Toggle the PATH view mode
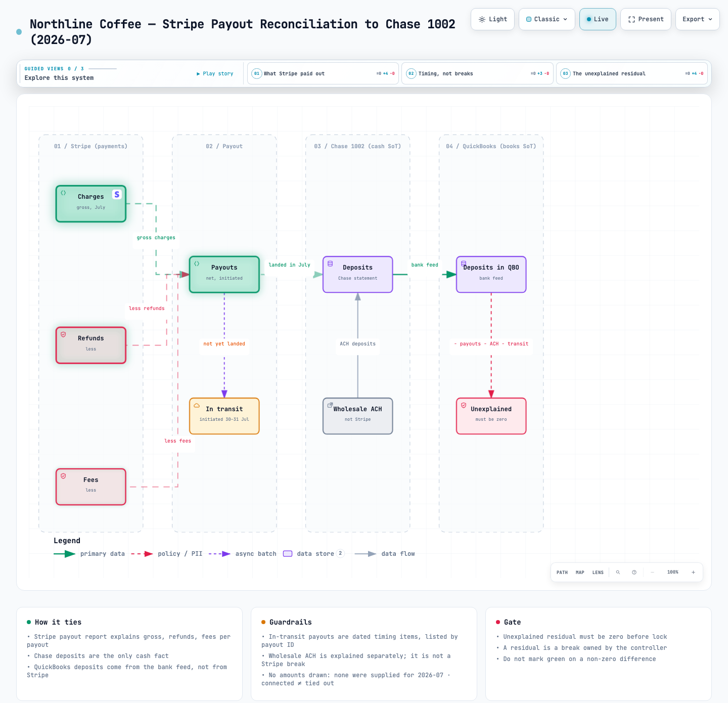The height and width of the screenshot is (703, 728). click(562, 573)
